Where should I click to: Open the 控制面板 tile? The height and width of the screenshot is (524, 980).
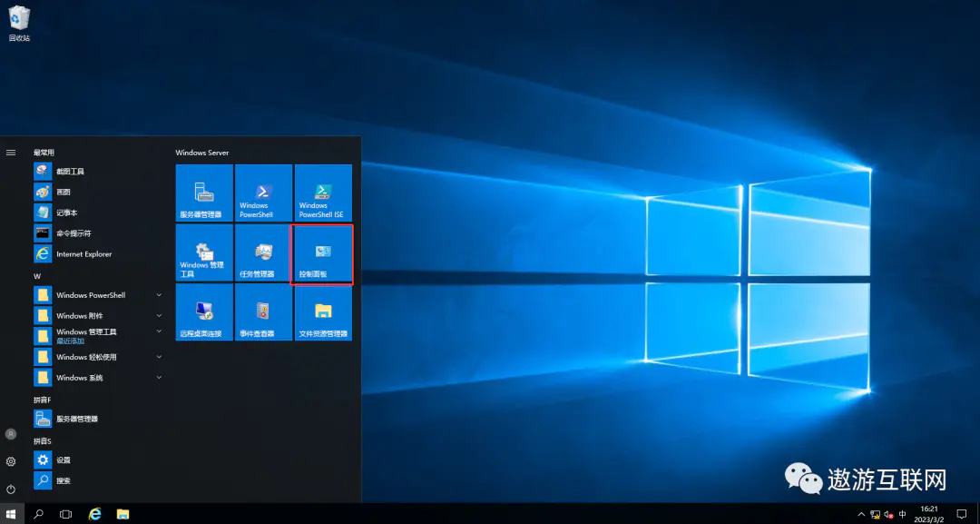(x=323, y=252)
